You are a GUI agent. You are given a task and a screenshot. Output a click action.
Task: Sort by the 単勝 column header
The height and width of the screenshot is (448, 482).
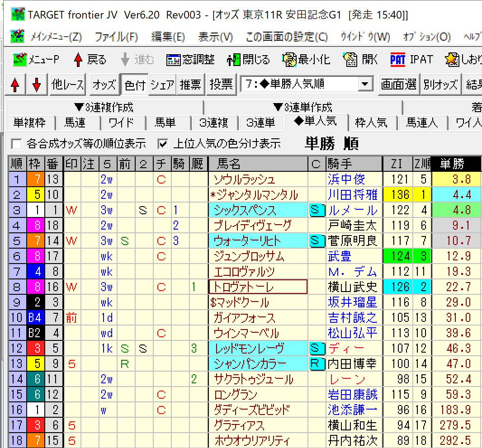[x=456, y=164]
